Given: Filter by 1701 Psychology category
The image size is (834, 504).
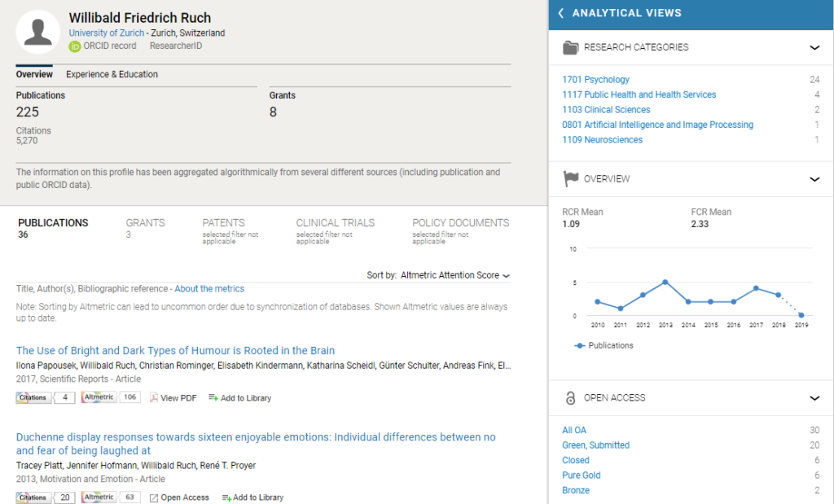Looking at the screenshot, I should [595, 80].
